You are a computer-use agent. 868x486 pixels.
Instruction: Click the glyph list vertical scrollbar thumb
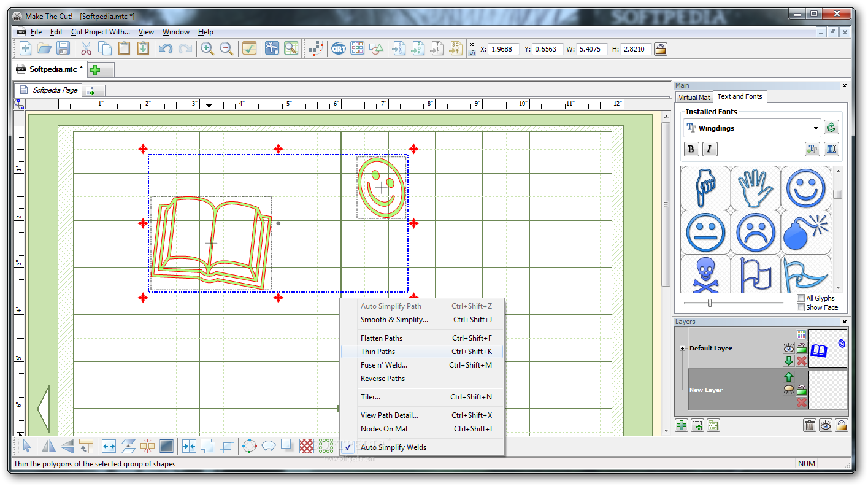click(837, 194)
